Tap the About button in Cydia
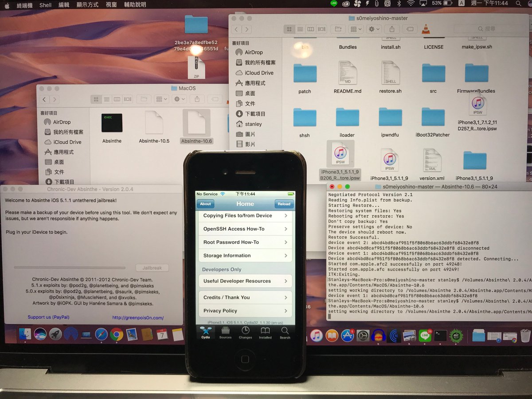 205,204
